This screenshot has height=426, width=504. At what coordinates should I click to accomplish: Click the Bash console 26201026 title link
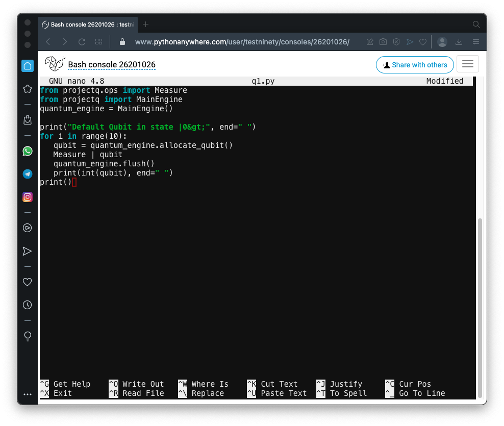(112, 65)
